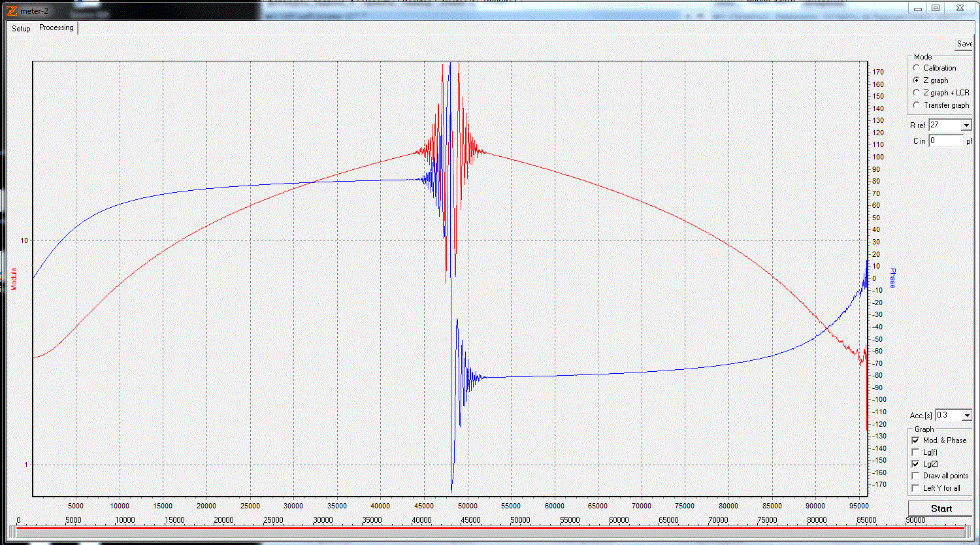Open the Processing tab

tap(56, 28)
